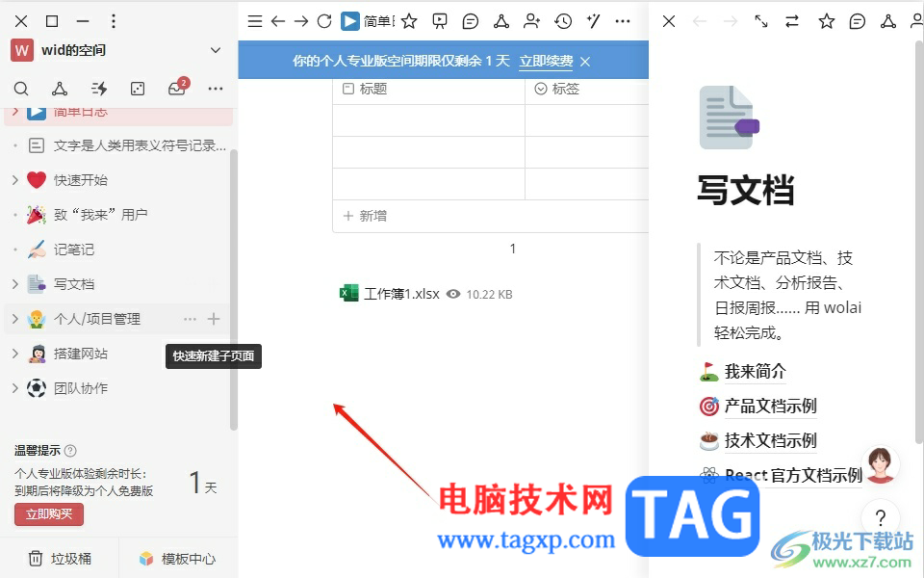Expand the 写文档 tree item
Screen dimensions: 924x578
click(x=15, y=284)
